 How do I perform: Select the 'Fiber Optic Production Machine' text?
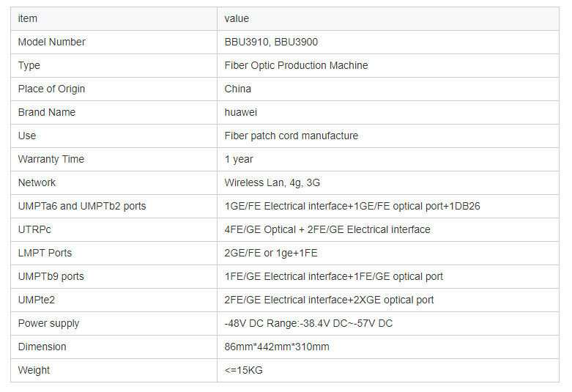[296, 65]
